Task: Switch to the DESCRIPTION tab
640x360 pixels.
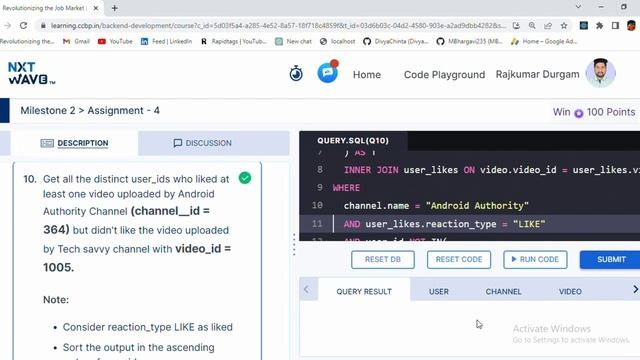Action: click(x=75, y=143)
